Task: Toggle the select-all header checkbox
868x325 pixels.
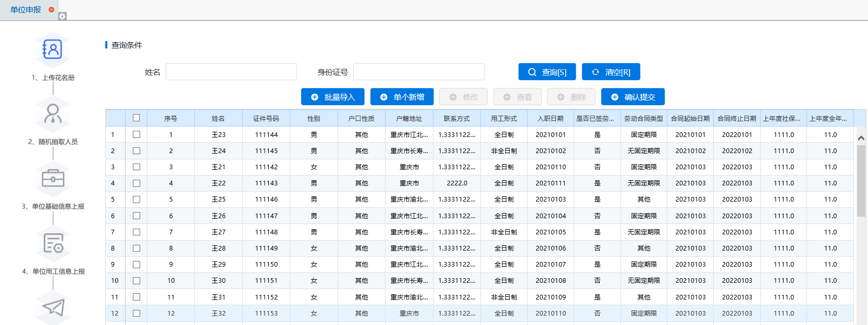Action: tap(137, 118)
